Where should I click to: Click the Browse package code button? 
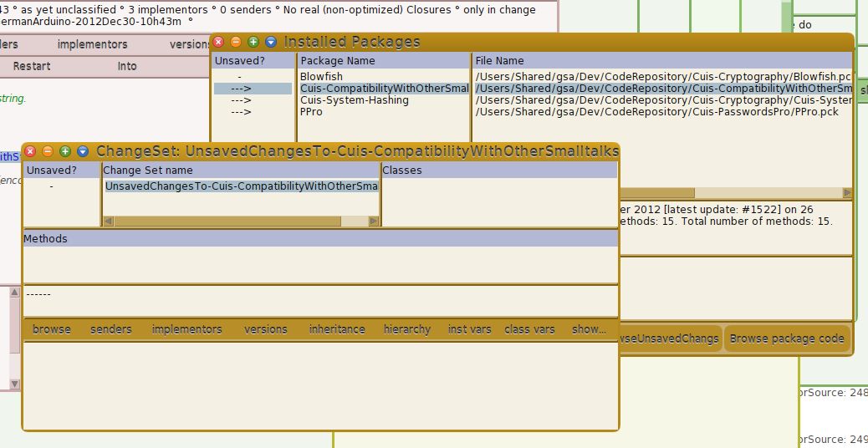click(x=787, y=339)
